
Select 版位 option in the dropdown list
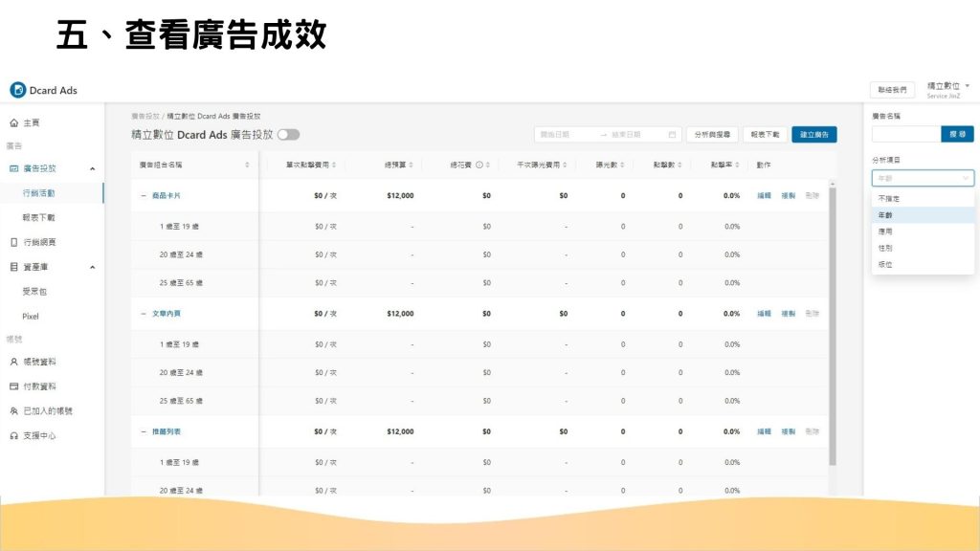point(923,264)
